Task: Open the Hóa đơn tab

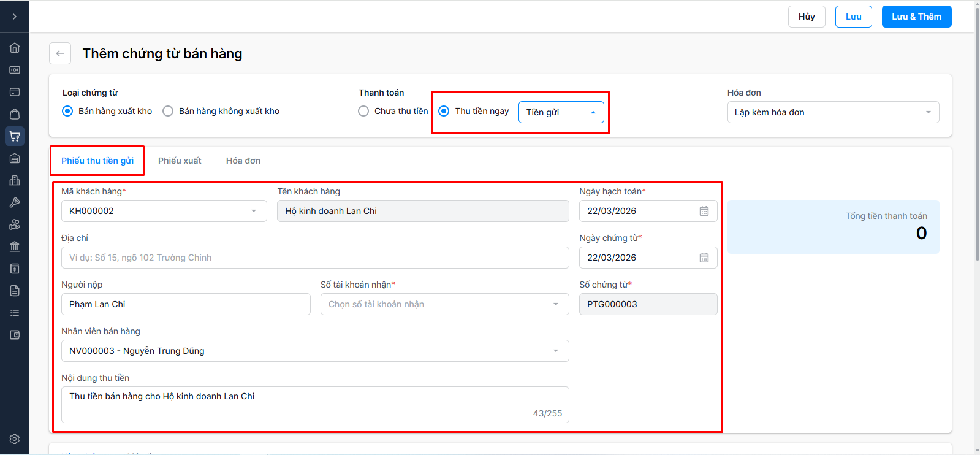Action: (243, 161)
